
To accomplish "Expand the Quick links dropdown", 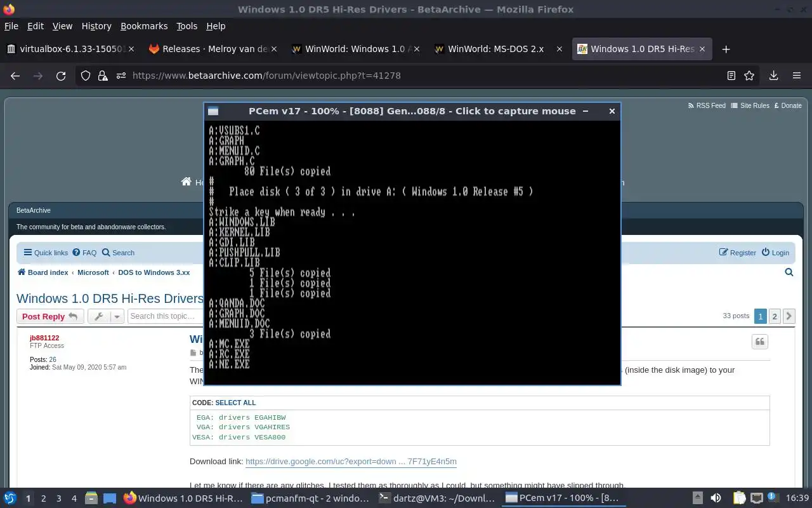I will click(x=46, y=253).
